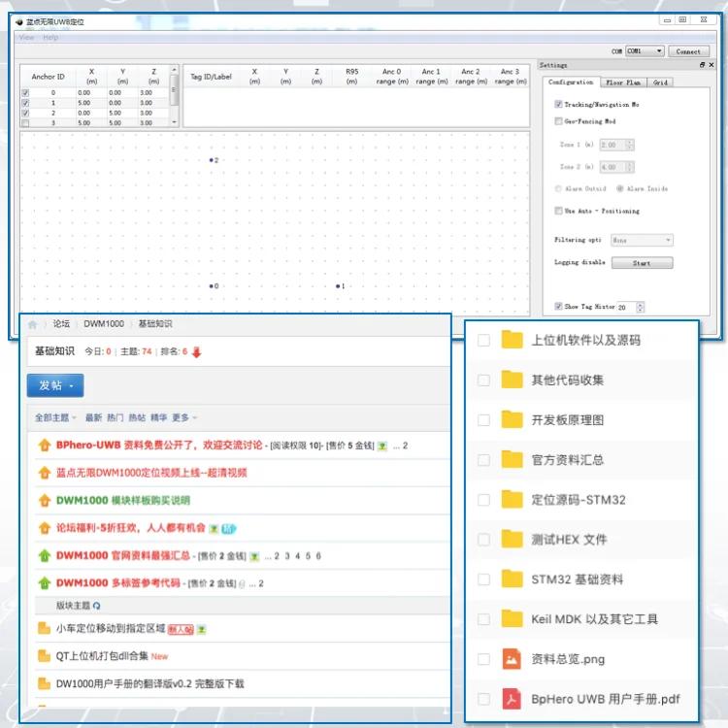728x728 pixels.
Task: Switch to the Configuration tab
Action: (x=571, y=83)
